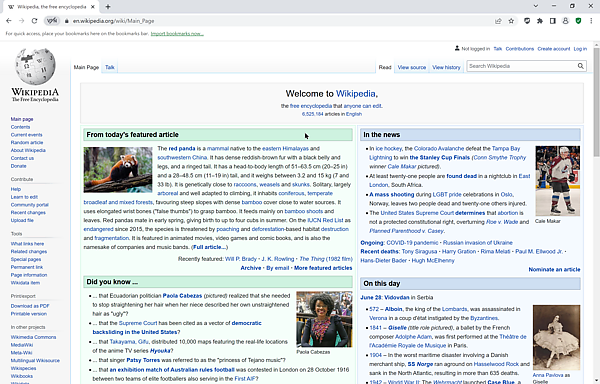Screen dimensions: 600x384
Task: Open the View source tab
Action: 412,67
